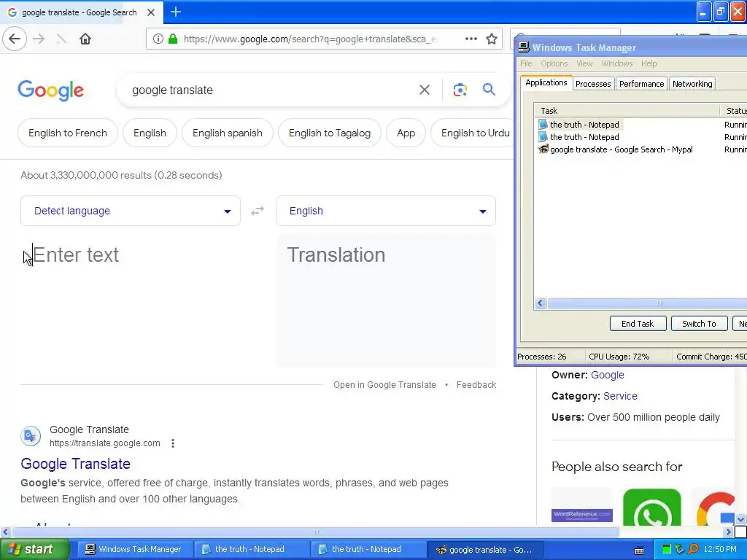Close the google translate browser tab

click(151, 12)
